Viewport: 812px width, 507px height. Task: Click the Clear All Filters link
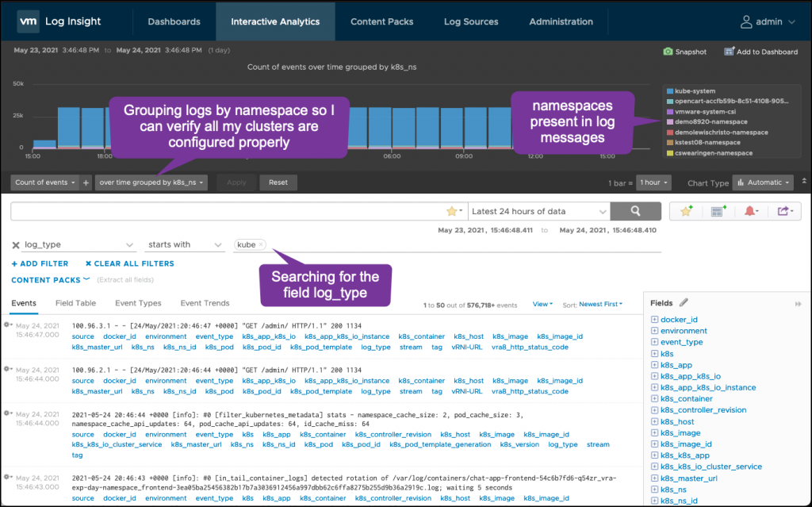pyautogui.click(x=129, y=263)
